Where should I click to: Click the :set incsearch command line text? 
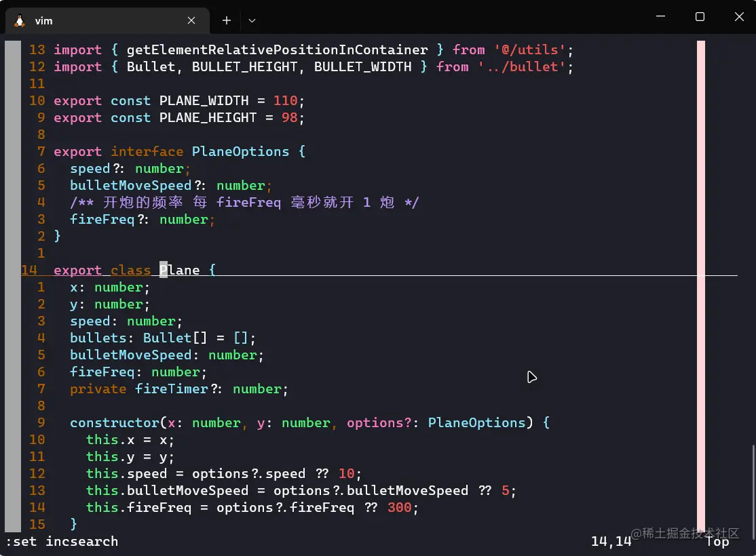point(61,541)
